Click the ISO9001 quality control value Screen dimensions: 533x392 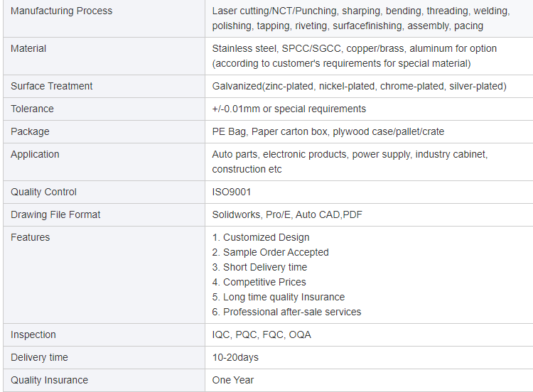tap(231, 192)
